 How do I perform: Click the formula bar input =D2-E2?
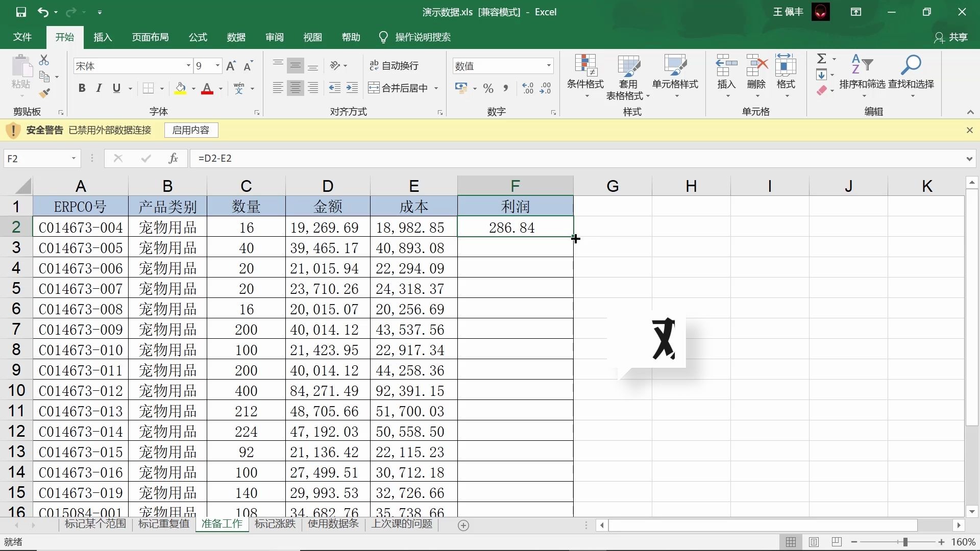point(577,159)
